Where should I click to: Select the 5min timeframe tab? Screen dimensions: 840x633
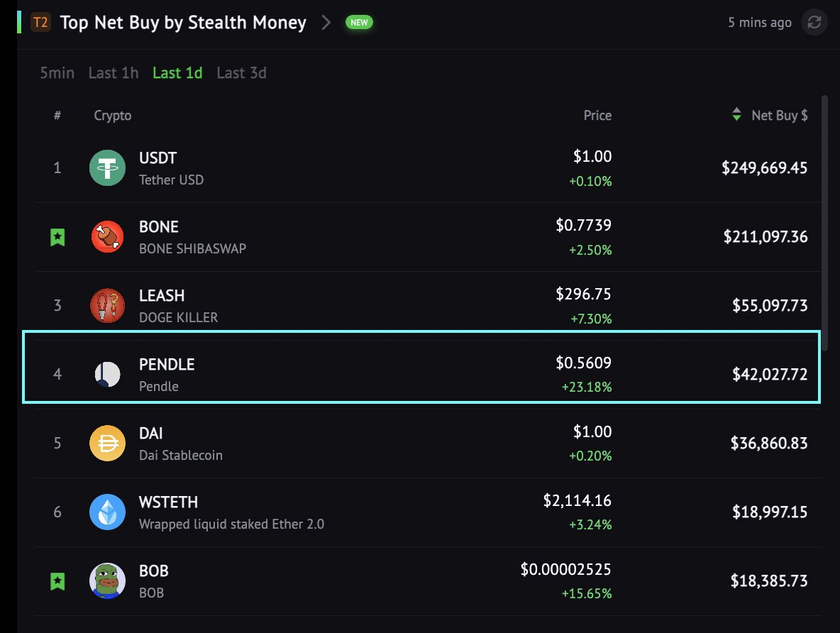pos(57,72)
